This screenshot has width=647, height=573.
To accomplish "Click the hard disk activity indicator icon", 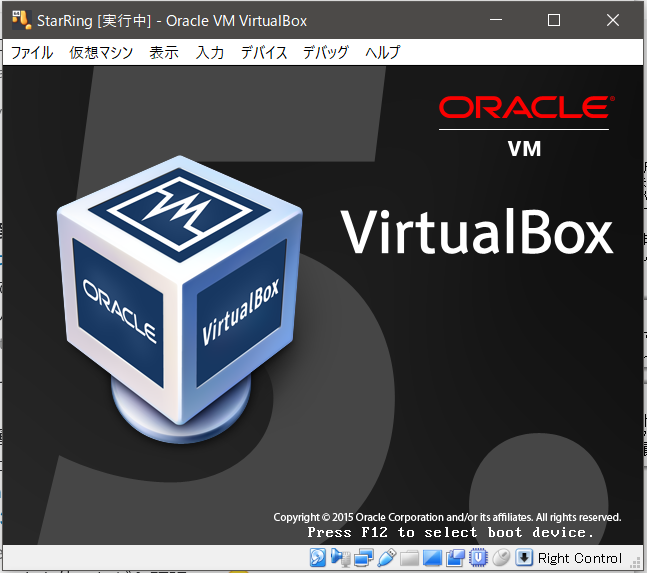I will (316, 557).
